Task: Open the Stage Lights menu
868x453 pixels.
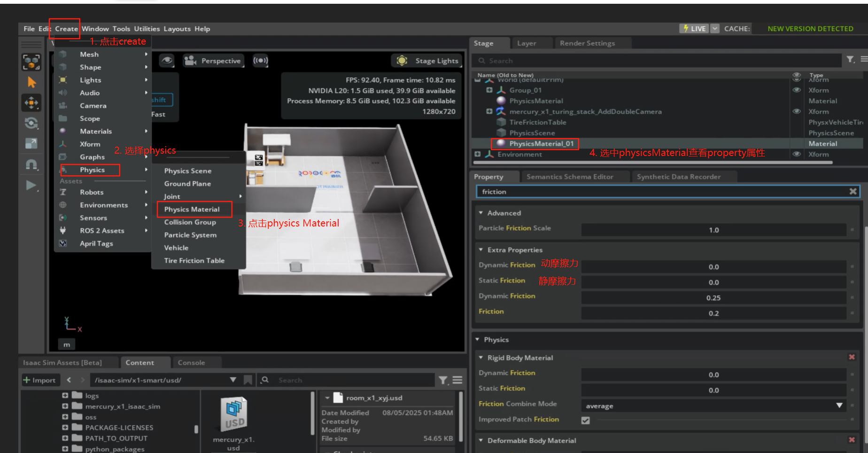Action: click(x=427, y=61)
